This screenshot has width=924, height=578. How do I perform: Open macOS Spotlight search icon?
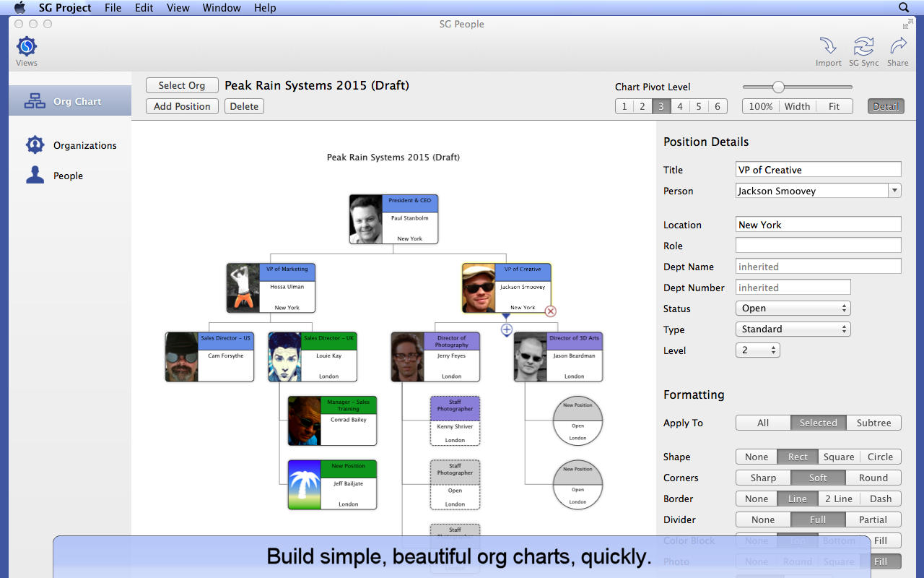(904, 8)
